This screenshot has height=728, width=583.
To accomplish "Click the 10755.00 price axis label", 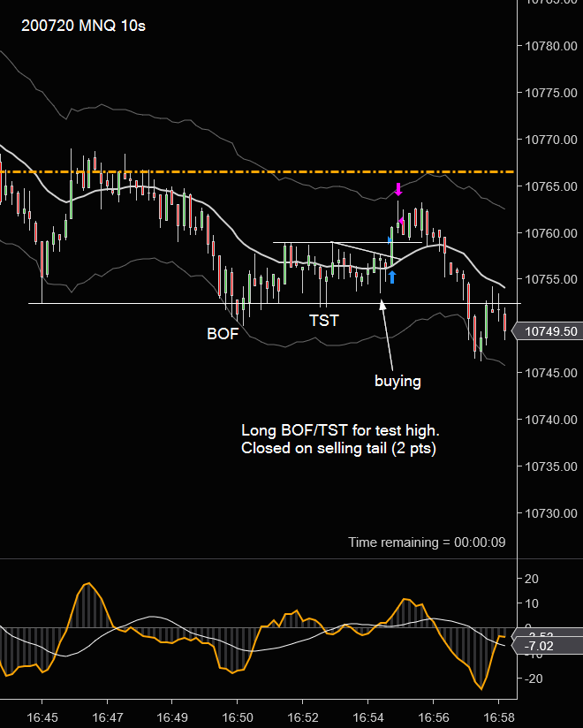I will [550, 279].
